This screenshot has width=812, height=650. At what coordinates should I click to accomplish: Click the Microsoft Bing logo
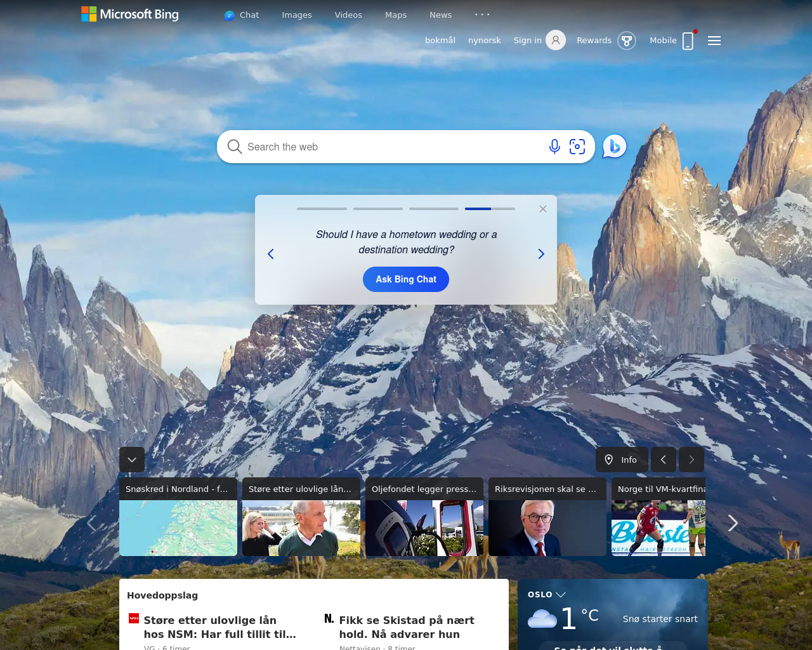pyautogui.click(x=130, y=14)
